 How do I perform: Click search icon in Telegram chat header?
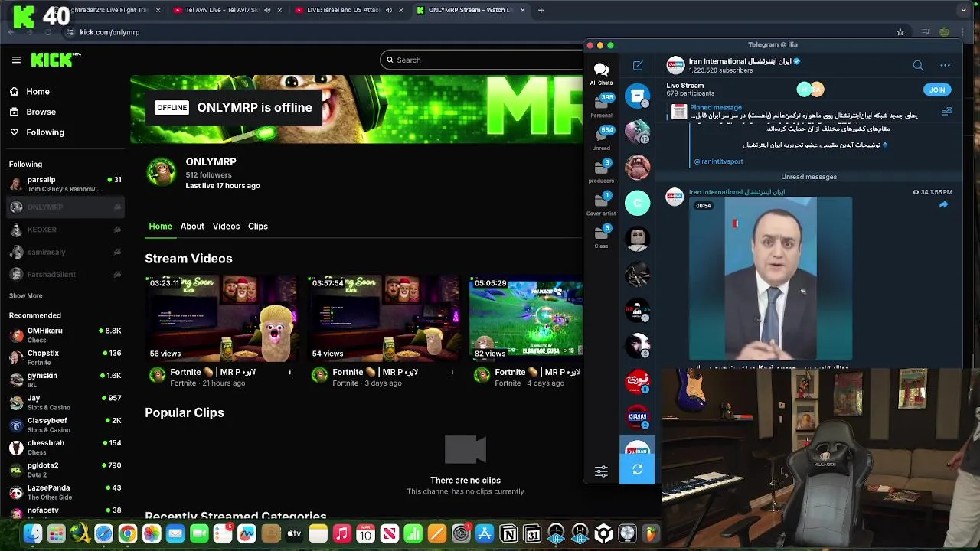(x=918, y=66)
